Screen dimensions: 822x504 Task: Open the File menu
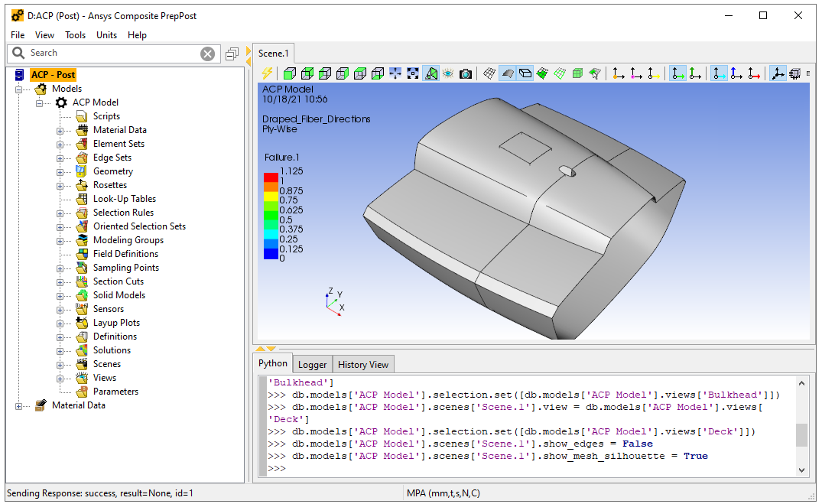click(x=18, y=35)
